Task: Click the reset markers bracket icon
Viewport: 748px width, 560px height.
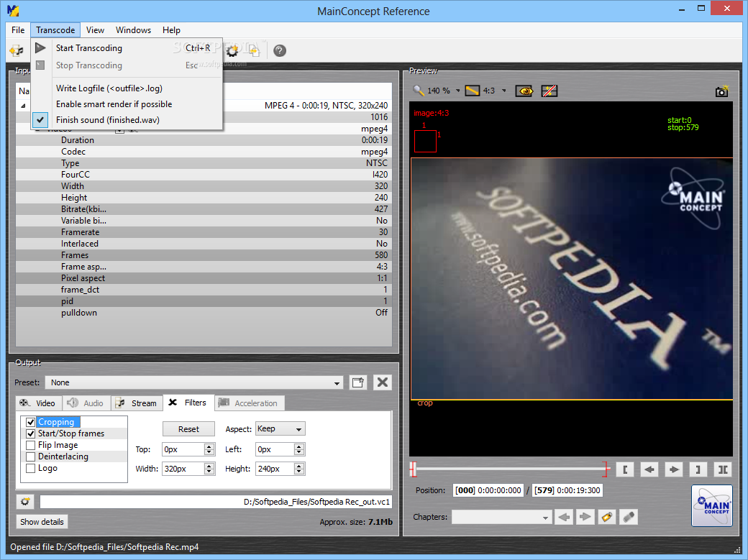Action: pos(724,469)
